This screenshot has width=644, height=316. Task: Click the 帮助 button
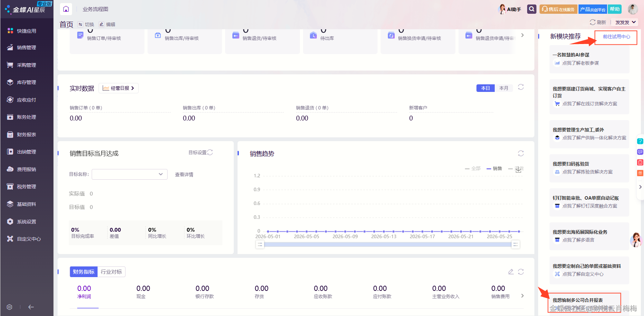pyautogui.click(x=615, y=9)
